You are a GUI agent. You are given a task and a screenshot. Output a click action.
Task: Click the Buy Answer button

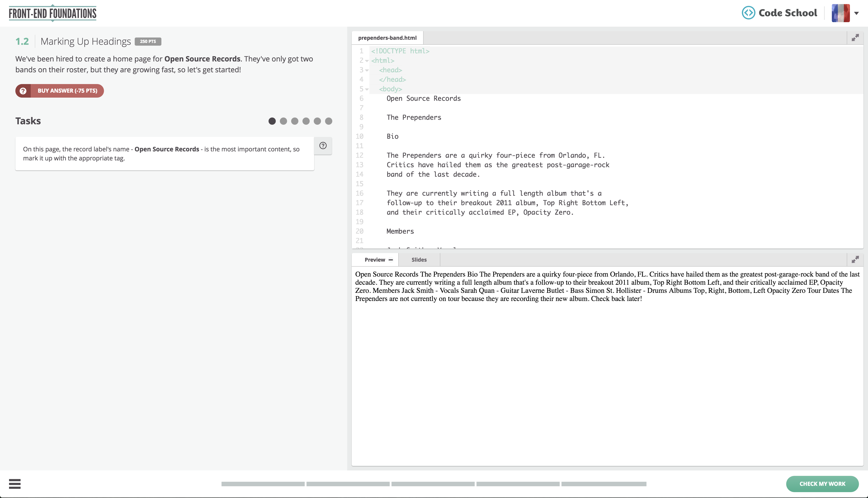[59, 91]
